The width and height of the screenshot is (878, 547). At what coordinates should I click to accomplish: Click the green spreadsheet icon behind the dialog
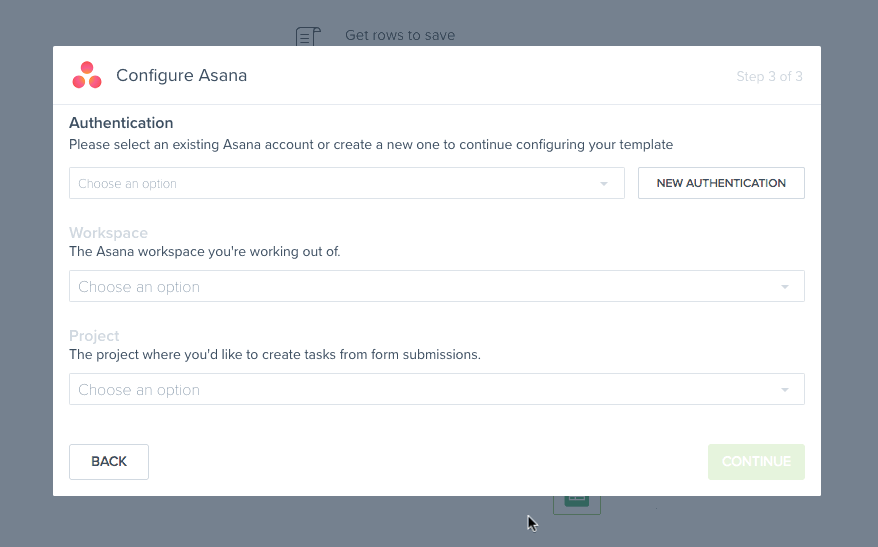pyautogui.click(x=577, y=501)
